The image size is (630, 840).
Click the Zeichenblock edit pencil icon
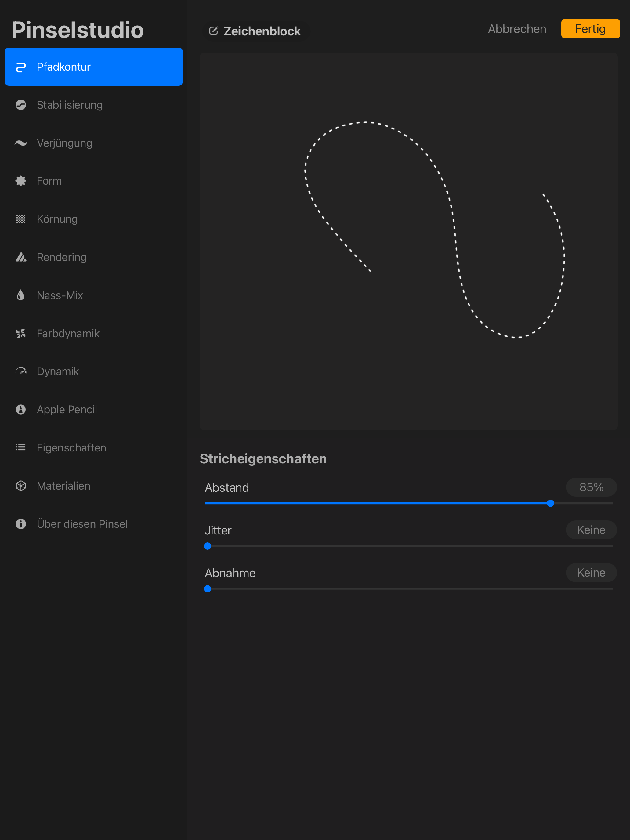[214, 31]
